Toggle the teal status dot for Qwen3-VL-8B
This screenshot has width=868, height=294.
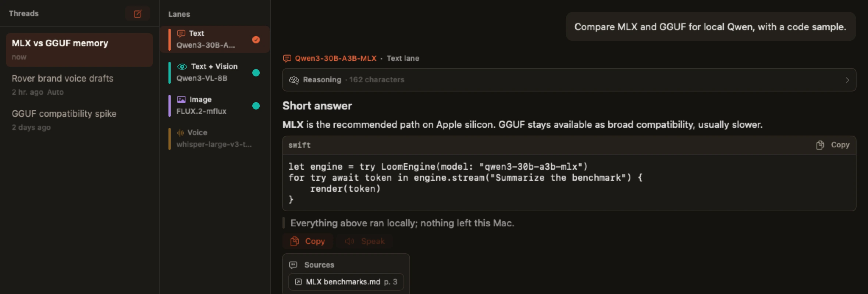pos(256,73)
